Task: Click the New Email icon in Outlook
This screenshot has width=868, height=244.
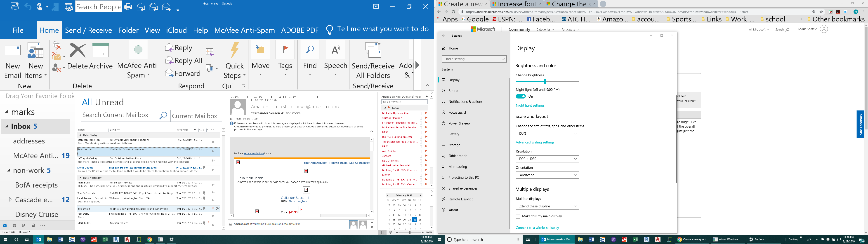Action: pos(12,51)
